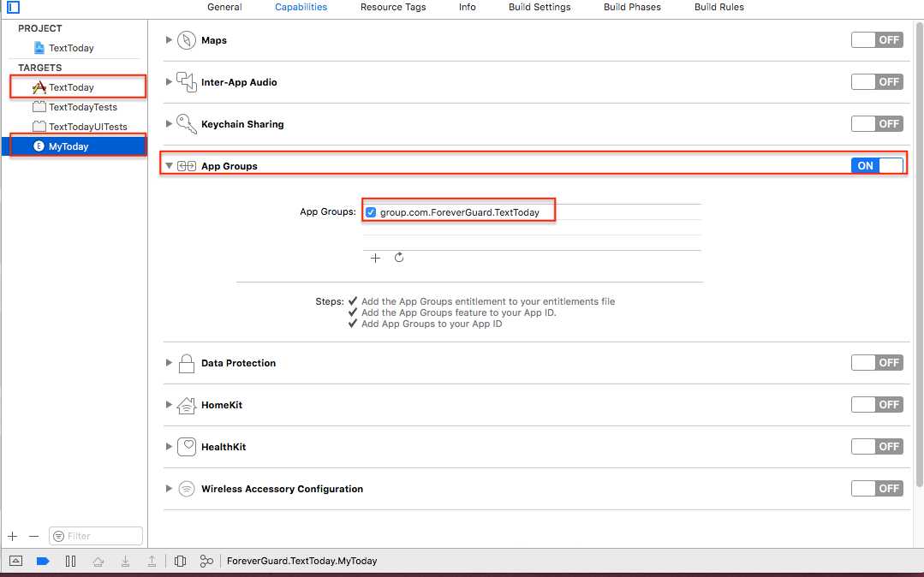This screenshot has height=577, width=924.
Task: Select the TextToday app target
Action: pos(71,87)
